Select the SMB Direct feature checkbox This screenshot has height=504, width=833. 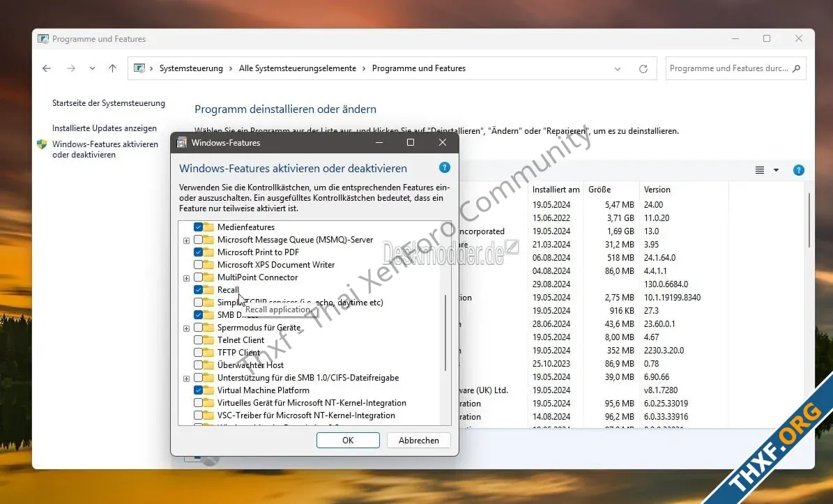click(198, 315)
